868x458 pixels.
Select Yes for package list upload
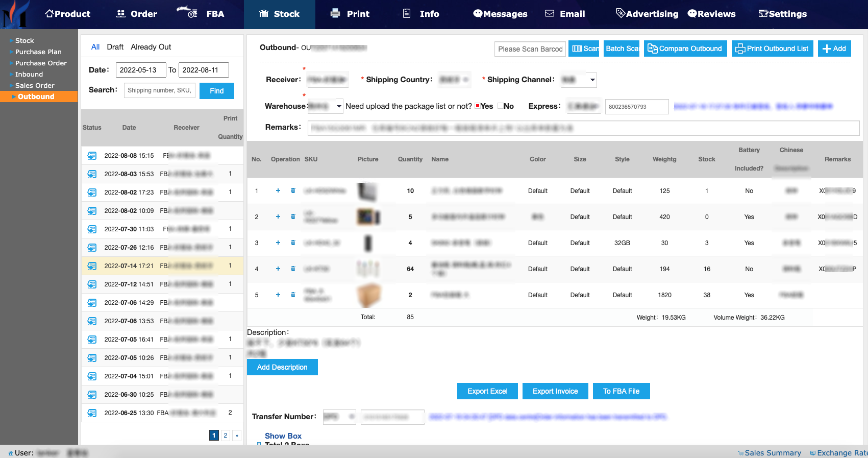478,106
